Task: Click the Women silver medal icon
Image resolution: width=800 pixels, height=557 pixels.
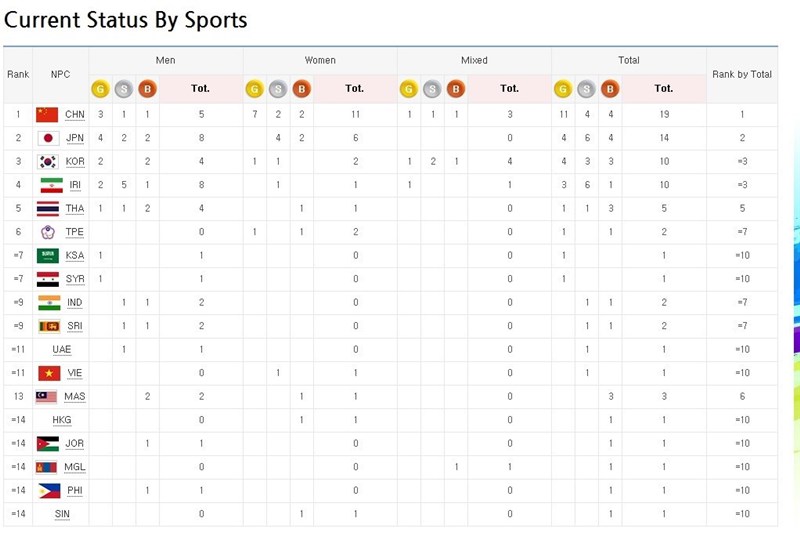Action: [x=278, y=89]
